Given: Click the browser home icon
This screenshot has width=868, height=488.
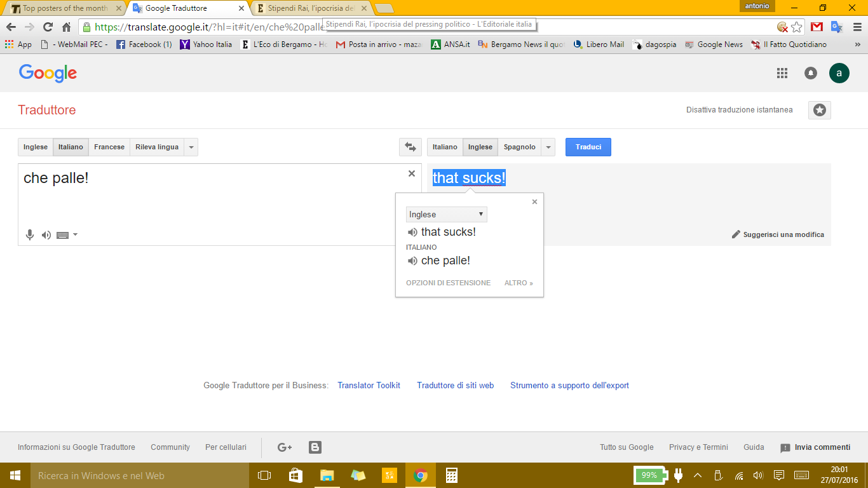Looking at the screenshot, I should pos(66,27).
